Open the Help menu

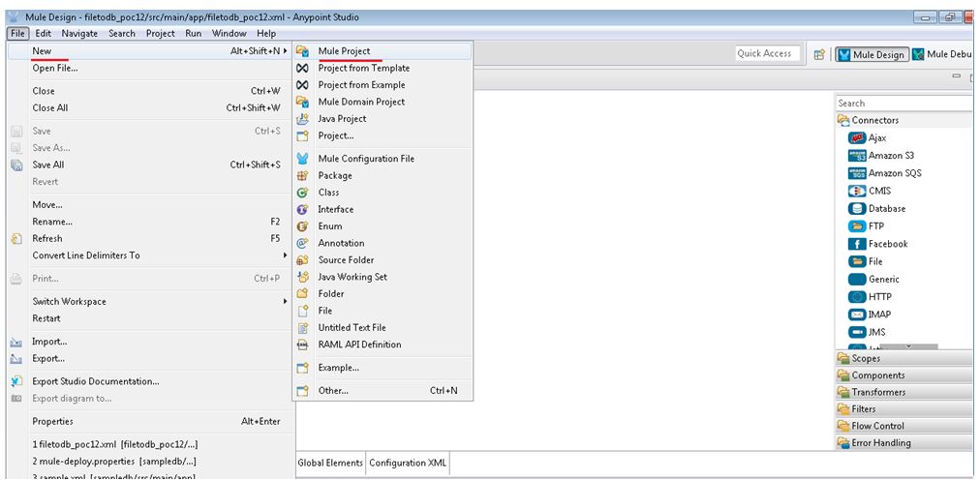click(x=265, y=34)
